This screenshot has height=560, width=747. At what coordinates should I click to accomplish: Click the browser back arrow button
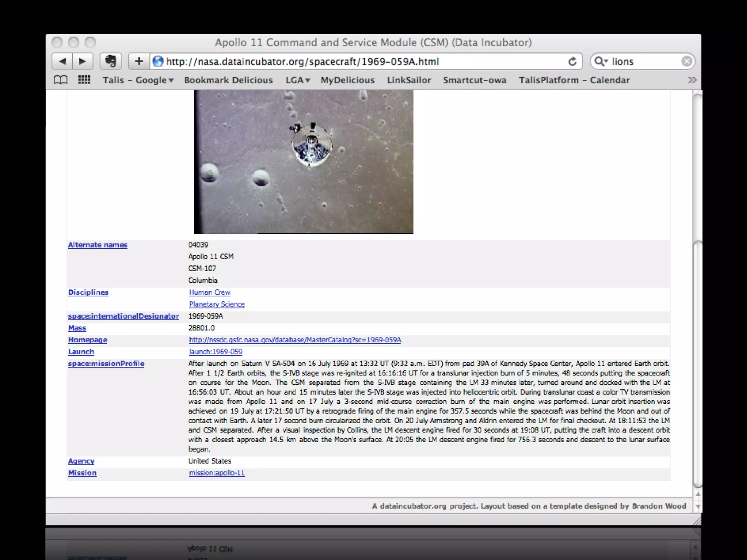[x=62, y=61]
